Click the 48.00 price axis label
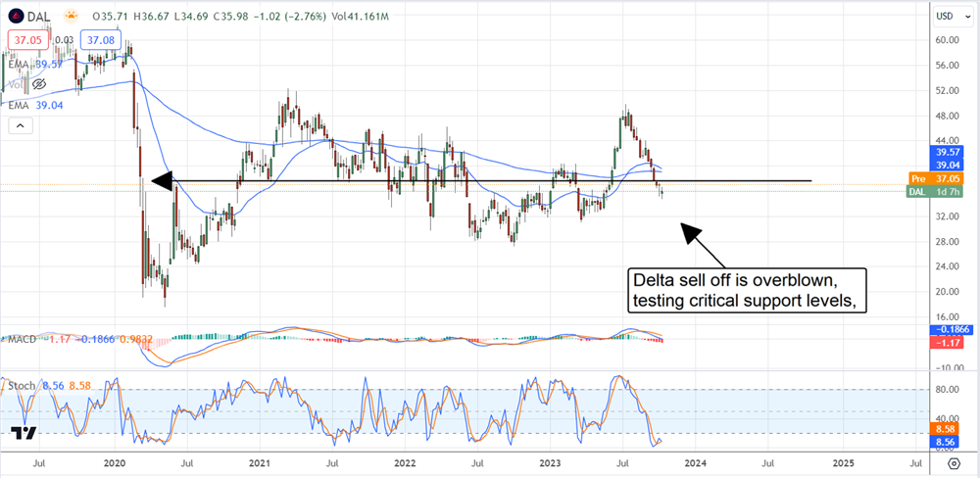Image resolution: width=980 pixels, height=478 pixels. pos(949,116)
